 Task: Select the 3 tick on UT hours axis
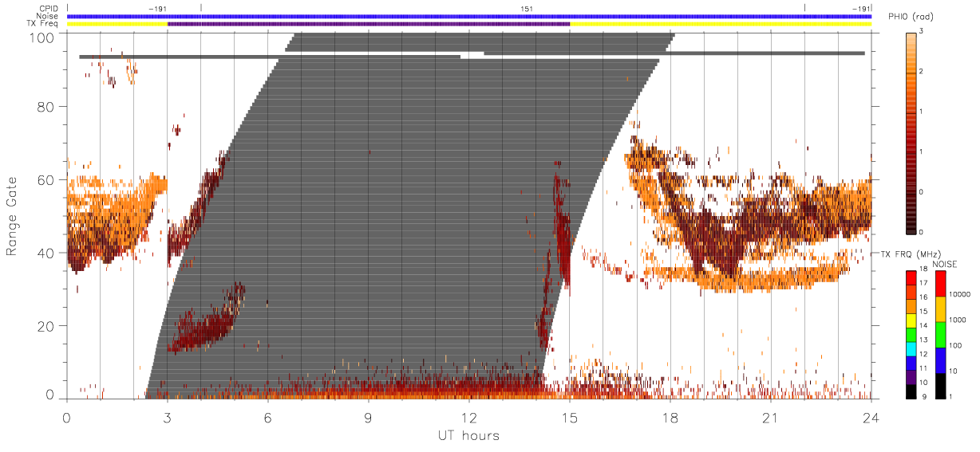tap(168, 417)
